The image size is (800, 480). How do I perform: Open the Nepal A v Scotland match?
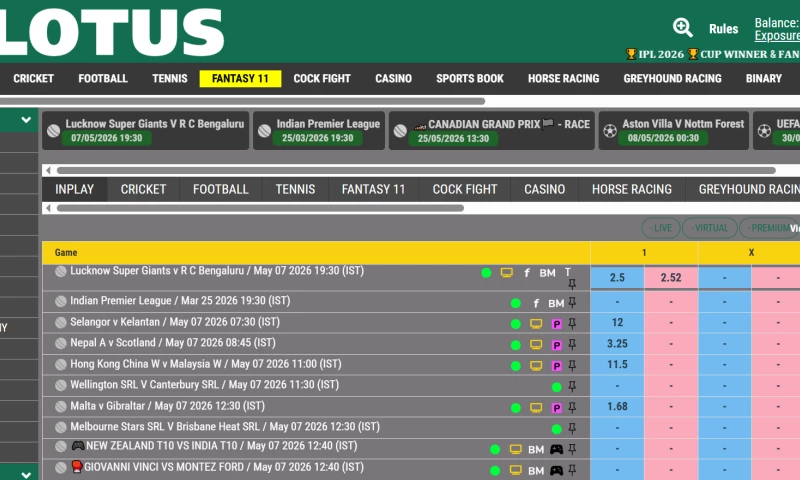point(173,343)
